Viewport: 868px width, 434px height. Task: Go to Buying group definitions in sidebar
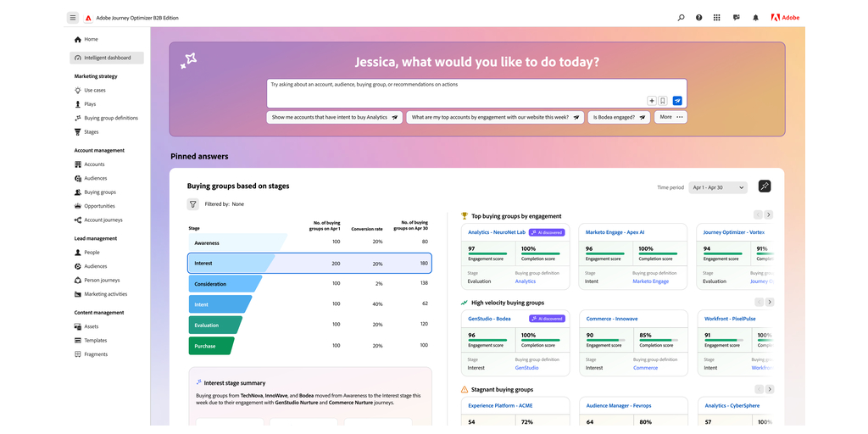tap(110, 118)
